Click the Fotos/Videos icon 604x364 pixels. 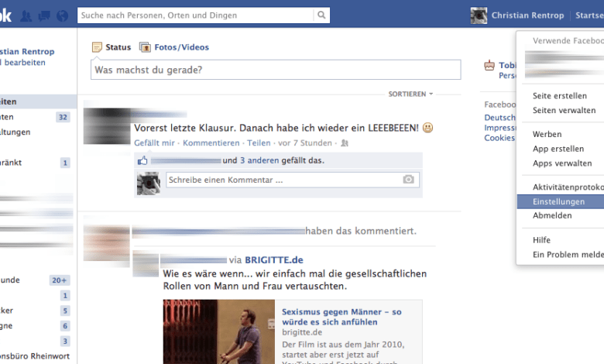(145, 47)
